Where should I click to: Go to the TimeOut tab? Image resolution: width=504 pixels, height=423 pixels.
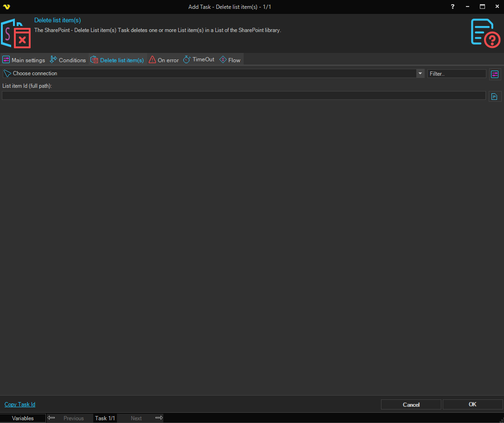click(199, 60)
